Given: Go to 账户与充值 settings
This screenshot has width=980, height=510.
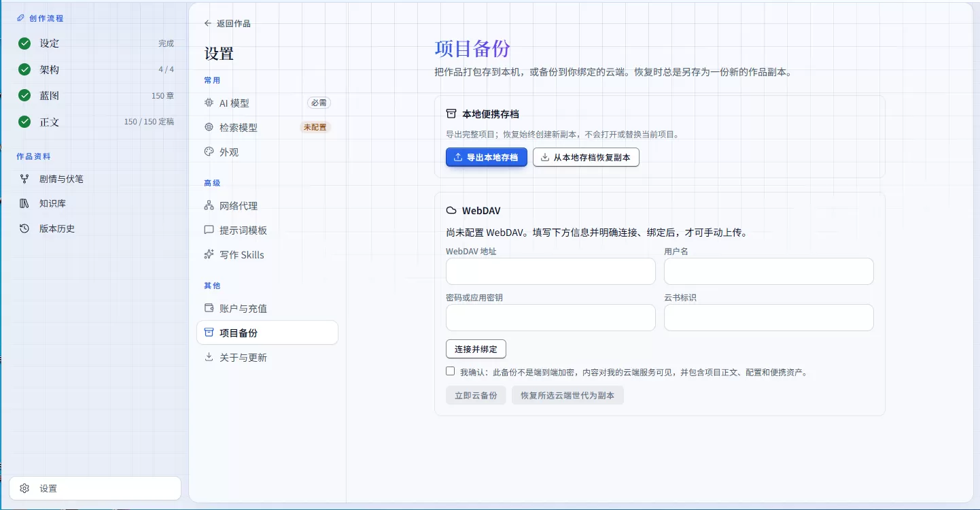Looking at the screenshot, I should (267, 308).
